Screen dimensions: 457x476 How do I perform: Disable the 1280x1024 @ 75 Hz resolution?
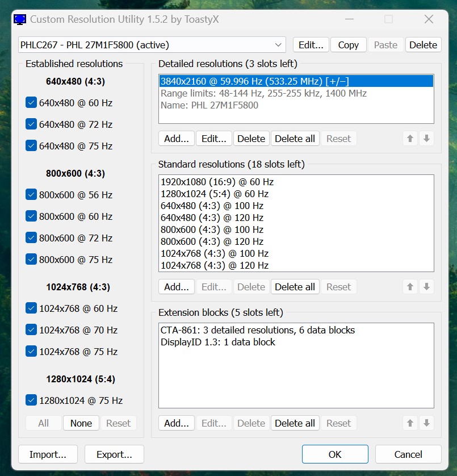[x=31, y=400]
